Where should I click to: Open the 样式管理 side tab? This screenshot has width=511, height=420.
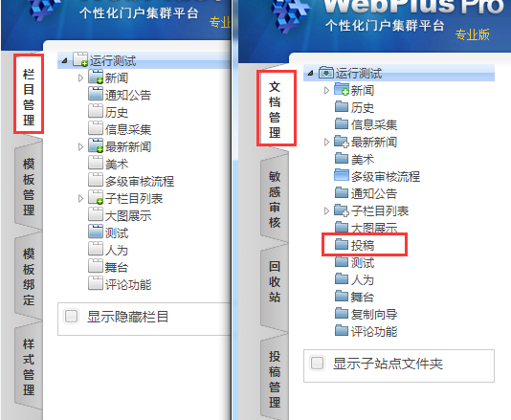coord(29,366)
